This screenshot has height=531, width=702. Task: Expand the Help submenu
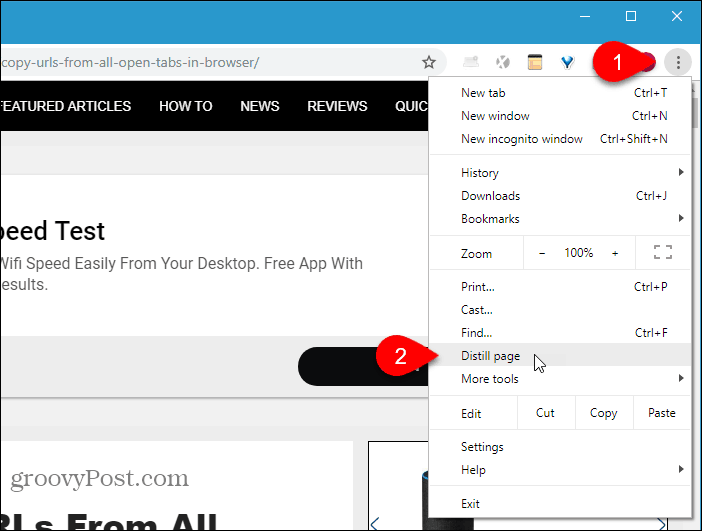(x=560, y=470)
